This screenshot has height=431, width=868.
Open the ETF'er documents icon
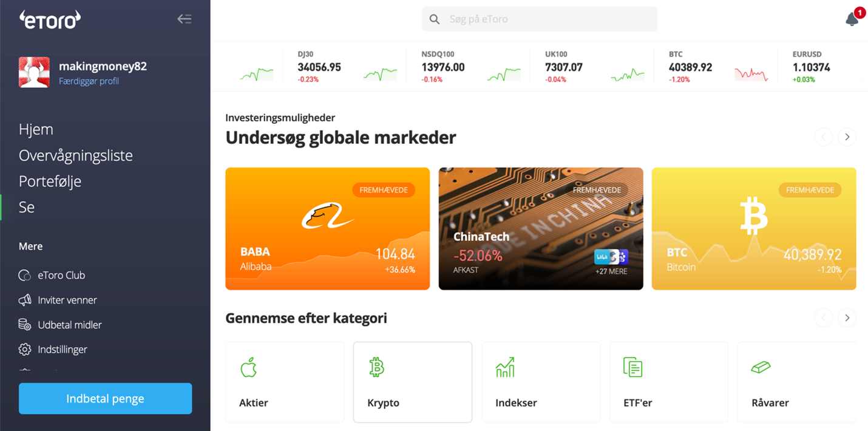tap(632, 367)
